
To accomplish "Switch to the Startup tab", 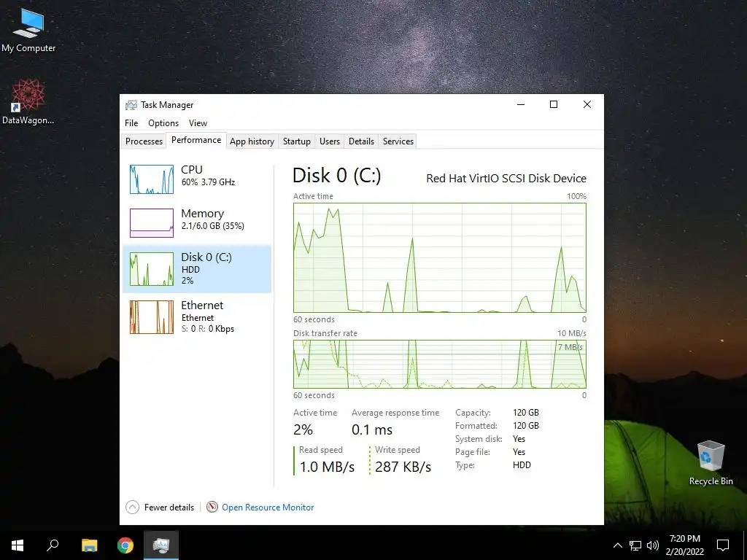I will click(296, 141).
